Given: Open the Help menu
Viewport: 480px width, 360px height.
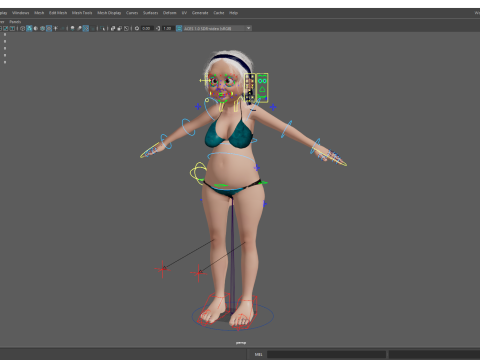Looking at the screenshot, I should (233, 13).
